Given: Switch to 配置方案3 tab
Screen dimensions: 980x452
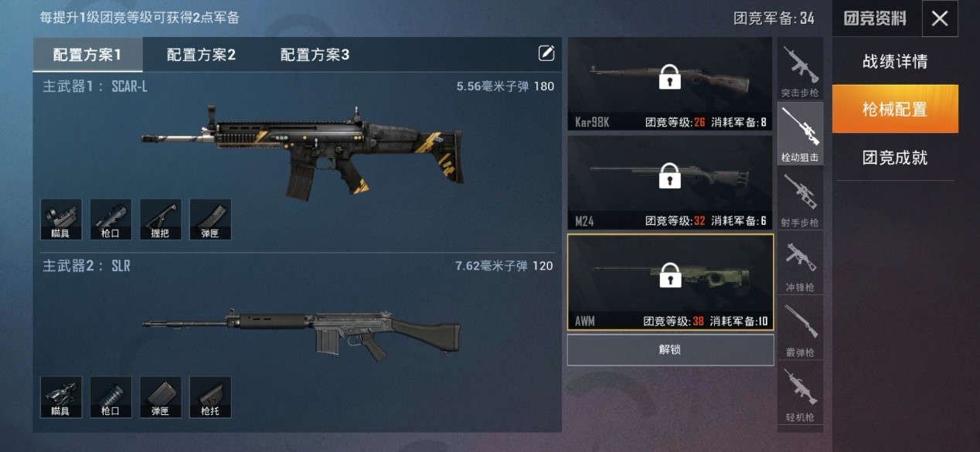Looking at the screenshot, I should (x=315, y=55).
